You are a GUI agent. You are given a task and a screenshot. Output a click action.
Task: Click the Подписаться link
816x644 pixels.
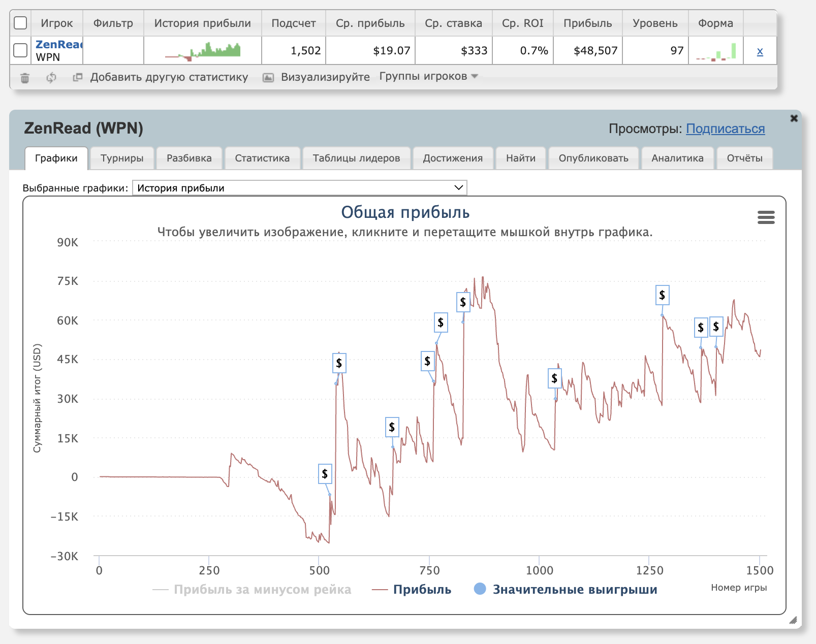pos(725,128)
